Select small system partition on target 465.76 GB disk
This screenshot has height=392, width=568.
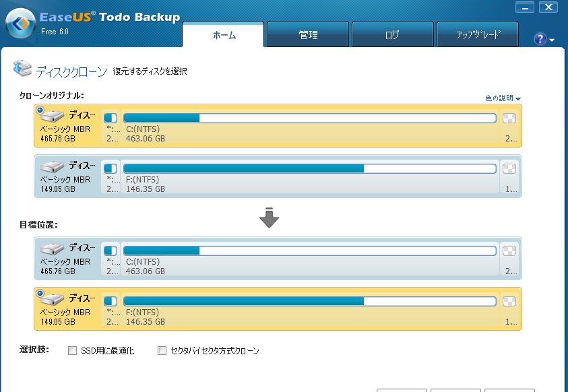[x=111, y=251]
